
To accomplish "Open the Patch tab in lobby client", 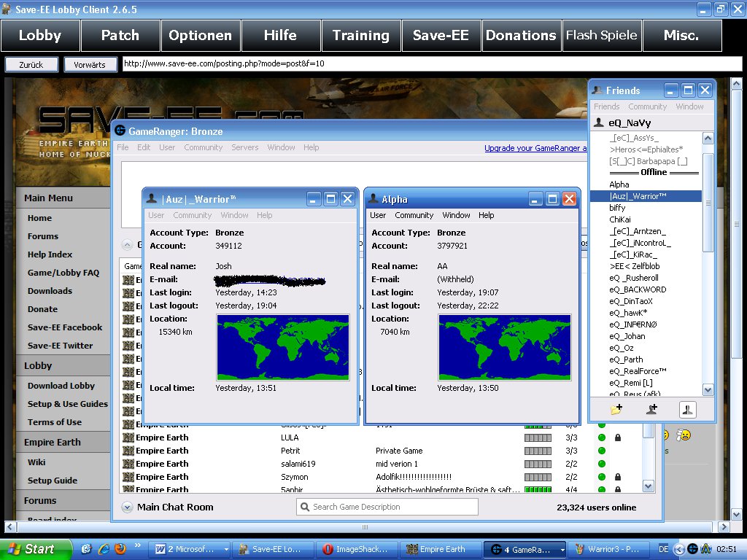I will [x=120, y=35].
